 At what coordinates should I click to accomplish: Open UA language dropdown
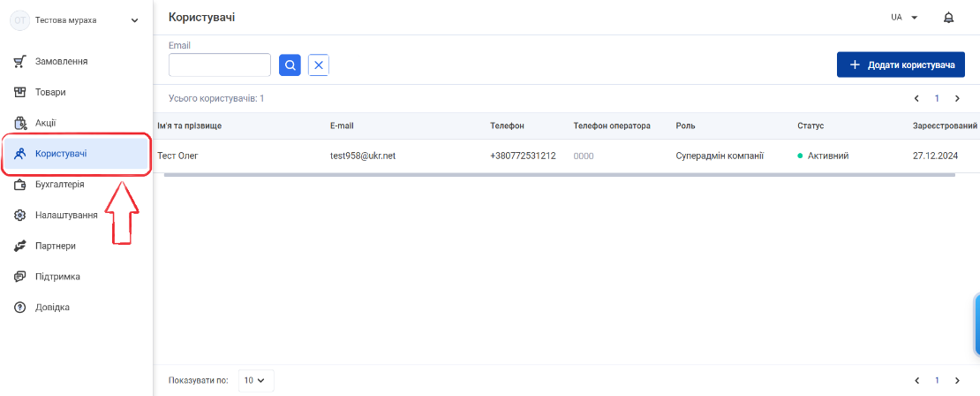click(x=904, y=18)
